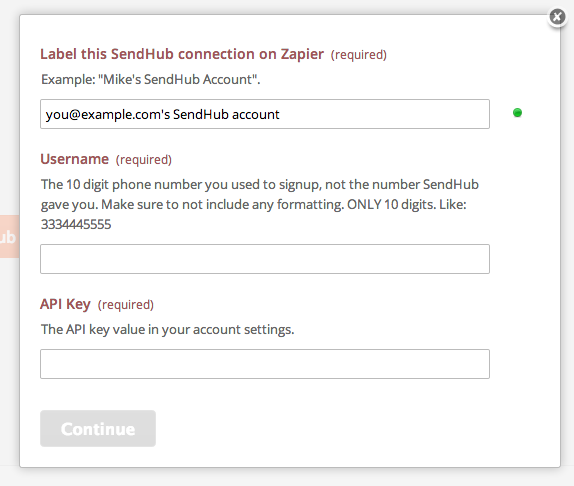Click the API key account settings hint
Image resolution: width=574 pixels, height=486 pixels.
(167, 330)
